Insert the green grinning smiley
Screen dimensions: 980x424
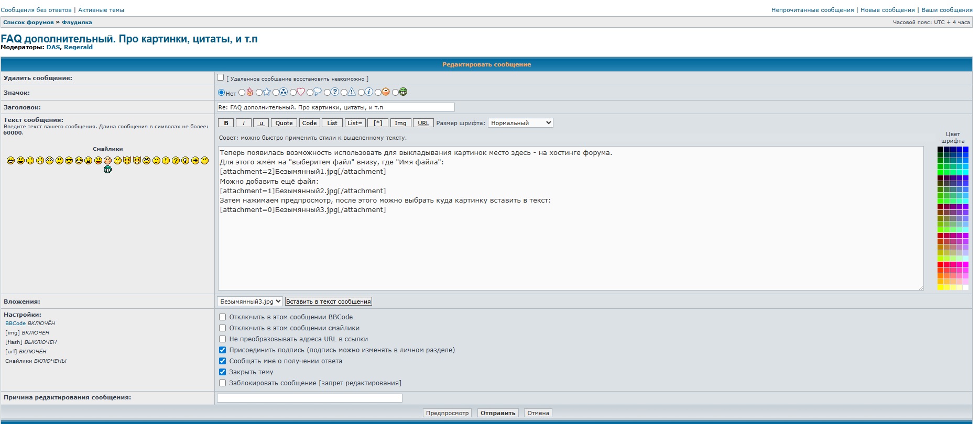point(107,170)
